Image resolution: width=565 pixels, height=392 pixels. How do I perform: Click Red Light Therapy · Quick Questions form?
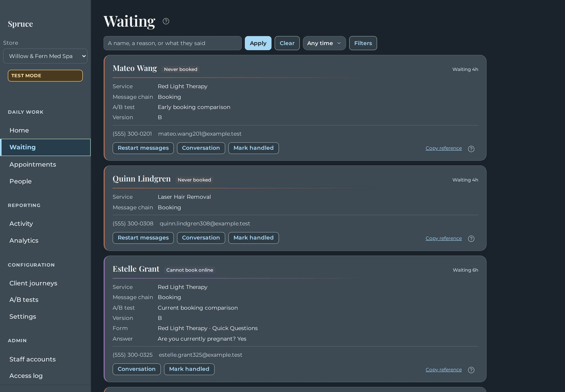(x=208, y=328)
